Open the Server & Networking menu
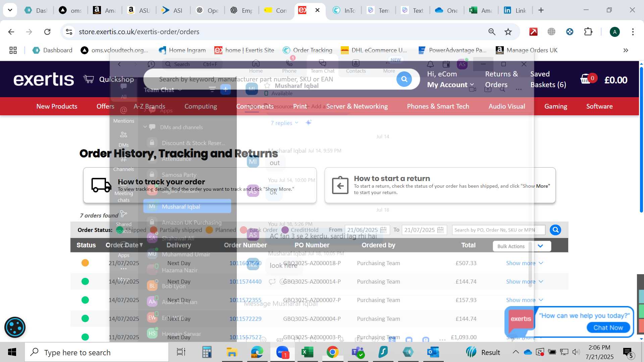 coord(357,106)
